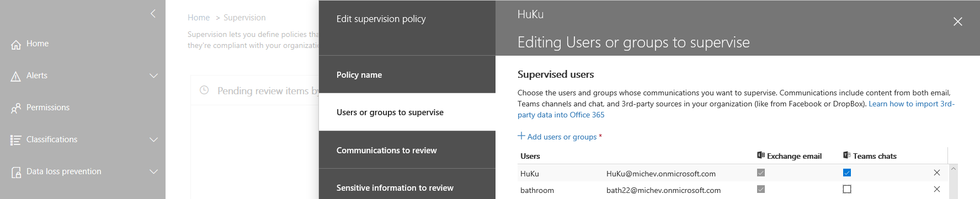The width and height of the screenshot is (980, 199).
Task: Uncheck Teams chats for HuKu
Action: 847,173
